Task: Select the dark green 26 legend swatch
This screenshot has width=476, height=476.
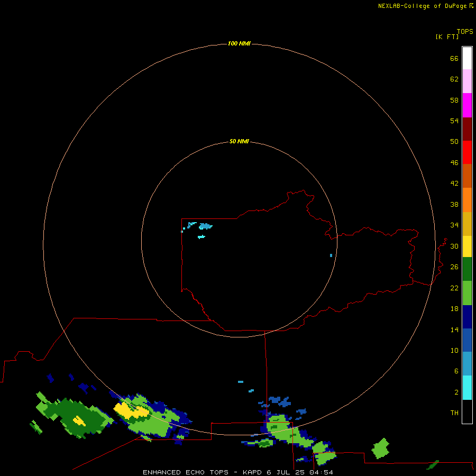Action: [467, 269]
